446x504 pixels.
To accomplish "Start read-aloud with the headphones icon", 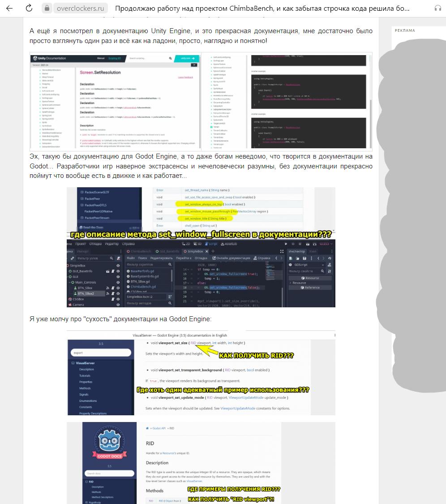I will point(437,9).
